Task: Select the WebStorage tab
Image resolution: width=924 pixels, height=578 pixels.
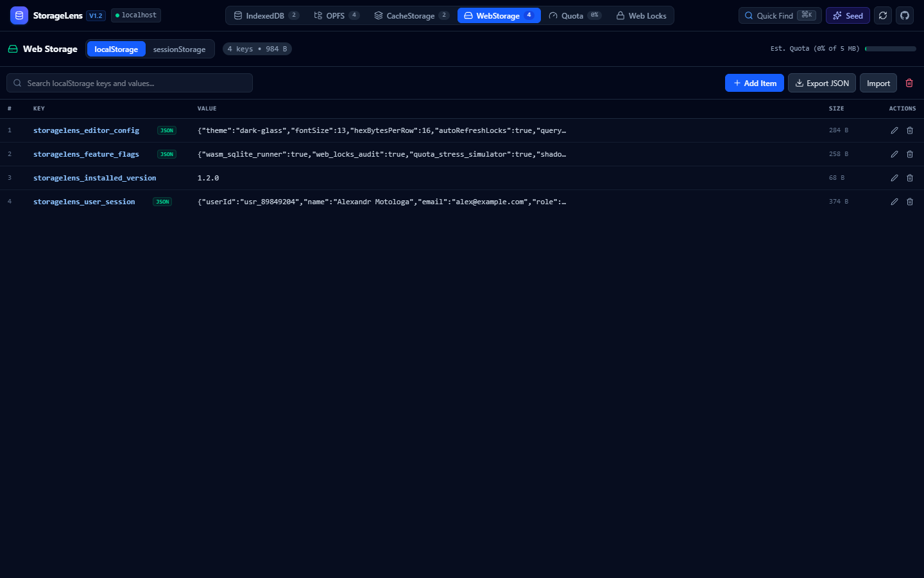Action: [x=499, y=15]
